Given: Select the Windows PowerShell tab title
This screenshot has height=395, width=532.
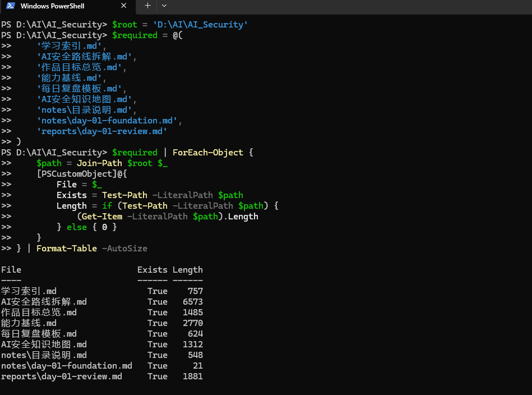Looking at the screenshot, I should click(x=52, y=6).
